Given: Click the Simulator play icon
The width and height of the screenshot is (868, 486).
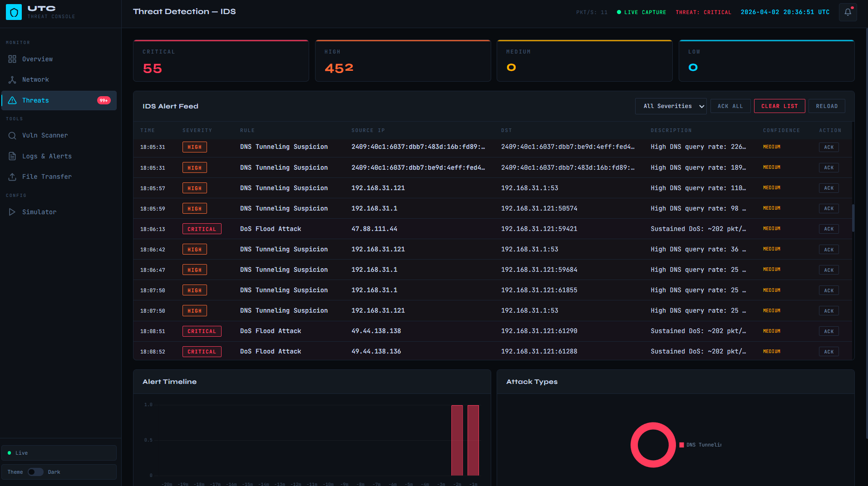Looking at the screenshot, I should pyautogui.click(x=12, y=212).
